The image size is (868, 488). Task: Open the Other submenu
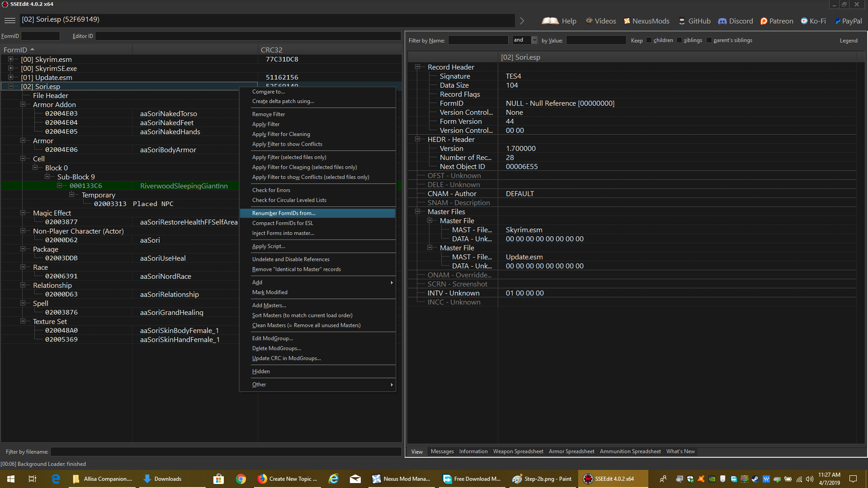click(x=317, y=385)
